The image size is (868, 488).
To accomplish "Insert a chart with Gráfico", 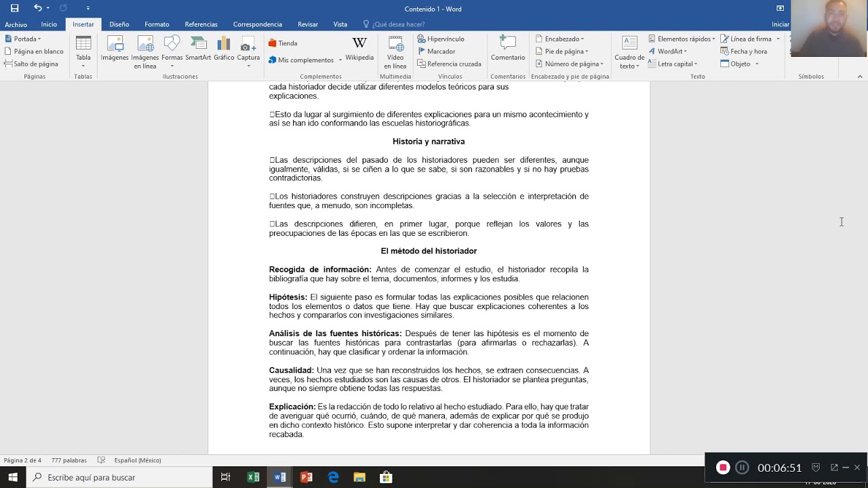I will coord(224,49).
